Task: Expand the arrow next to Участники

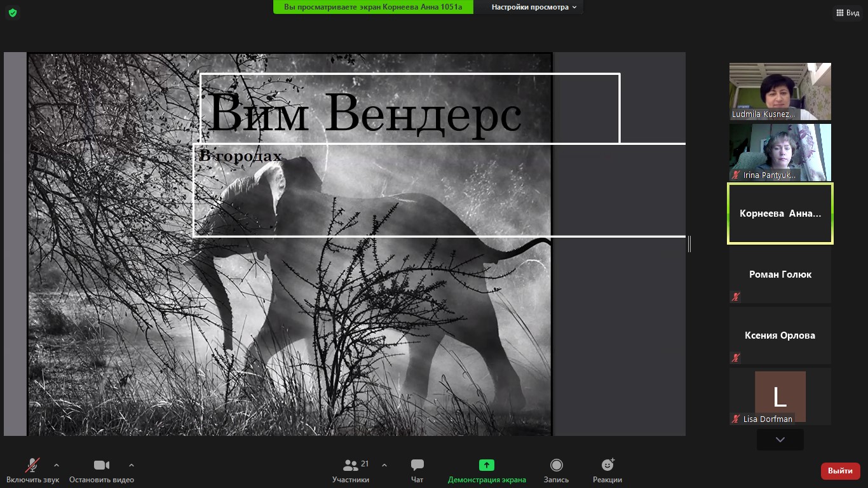Action: (x=384, y=465)
